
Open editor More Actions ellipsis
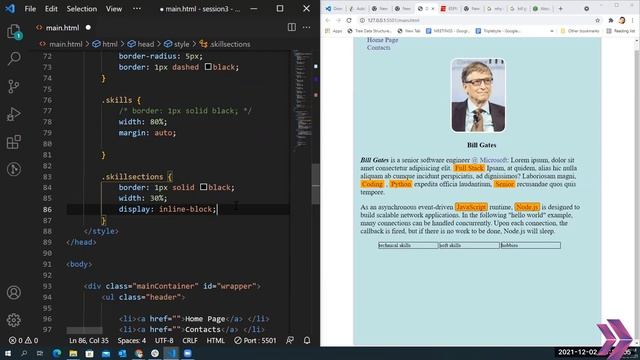[307, 27]
